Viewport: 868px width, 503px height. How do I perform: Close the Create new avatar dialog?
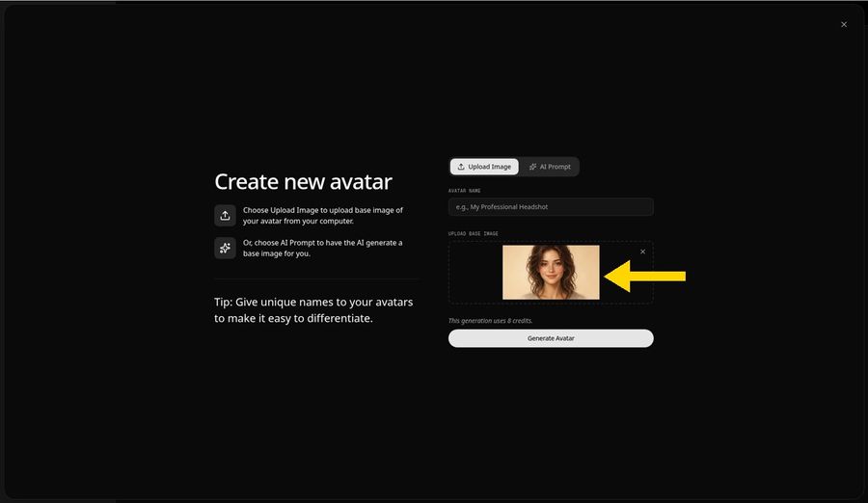[844, 24]
